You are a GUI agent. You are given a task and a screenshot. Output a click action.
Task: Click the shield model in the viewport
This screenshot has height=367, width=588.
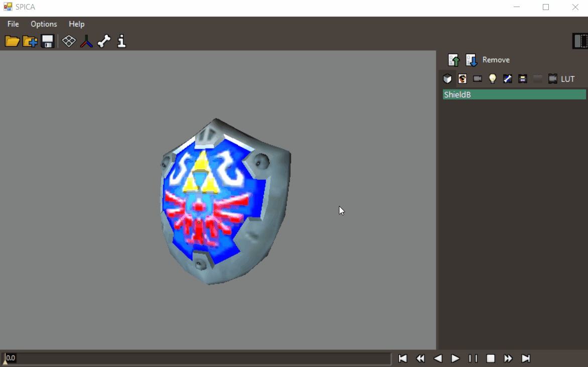pyautogui.click(x=225, y=202)
